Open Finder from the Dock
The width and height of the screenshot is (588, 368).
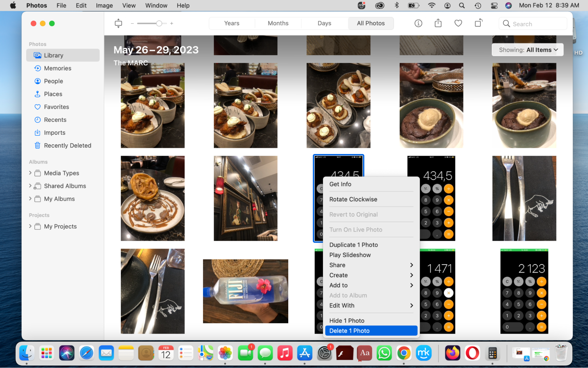tap(27, 353)
